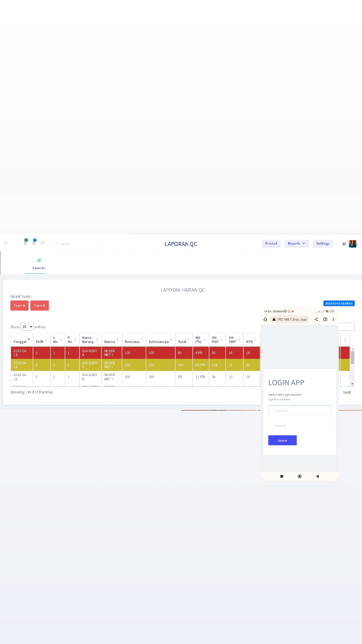This screenshot has width=362, height=644.
Task: Tap the phone browser home icon
Action: (265, 319)
